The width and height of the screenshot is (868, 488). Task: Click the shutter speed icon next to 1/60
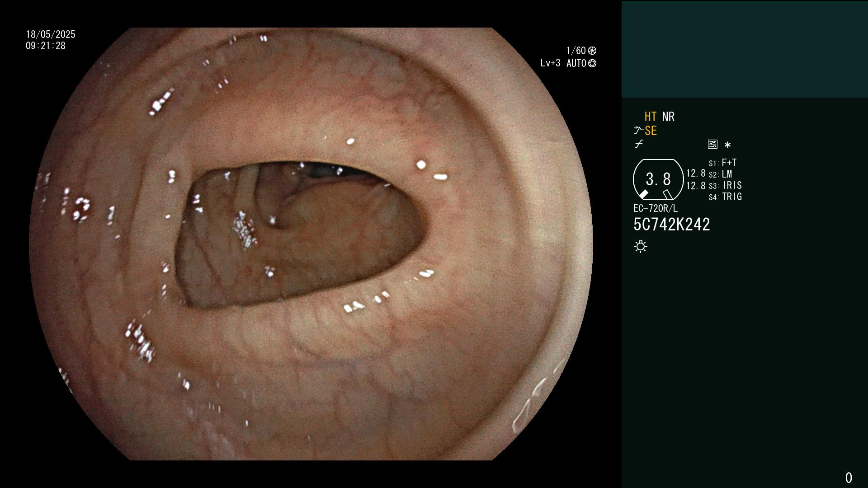pos(592,51)
